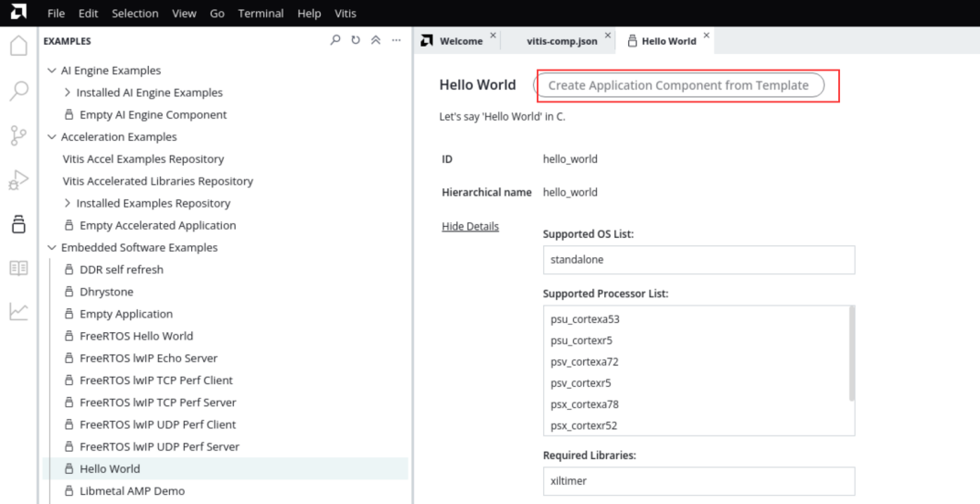The width and height of the screenshot is (980, 504).
Task: Expand Installed AI Engine Examples node
Action: coord(68,92)
